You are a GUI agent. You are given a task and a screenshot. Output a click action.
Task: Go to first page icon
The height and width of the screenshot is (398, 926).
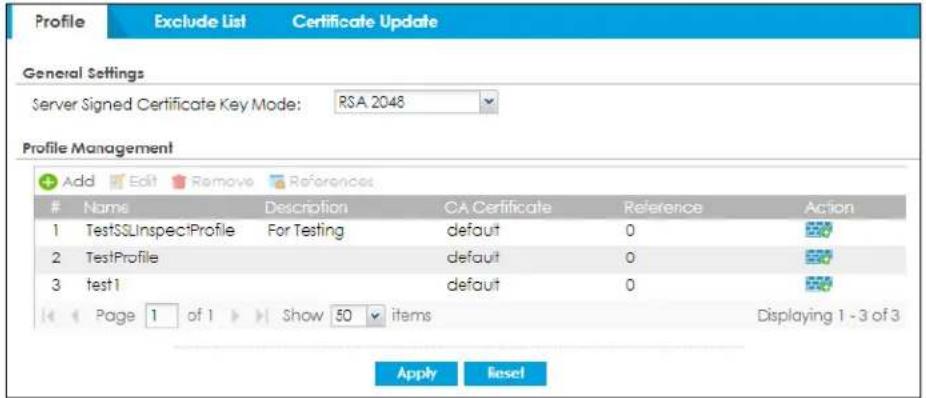tap(47, 317)
